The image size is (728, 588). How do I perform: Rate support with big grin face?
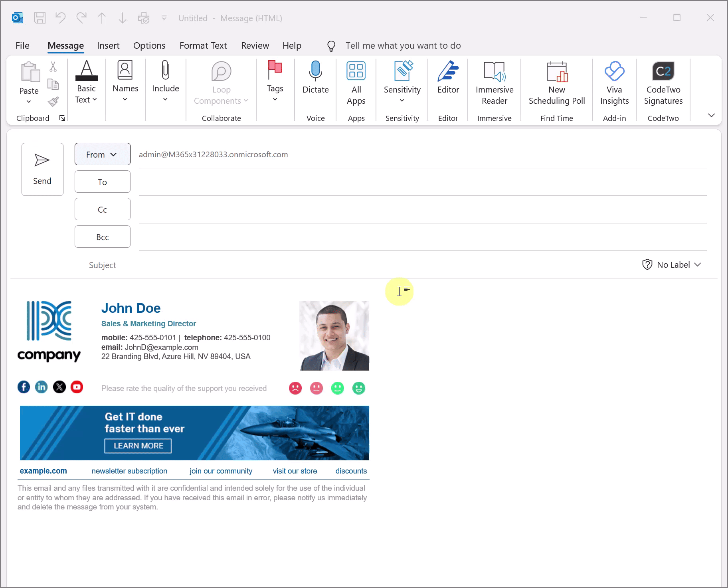pos(359,388)
